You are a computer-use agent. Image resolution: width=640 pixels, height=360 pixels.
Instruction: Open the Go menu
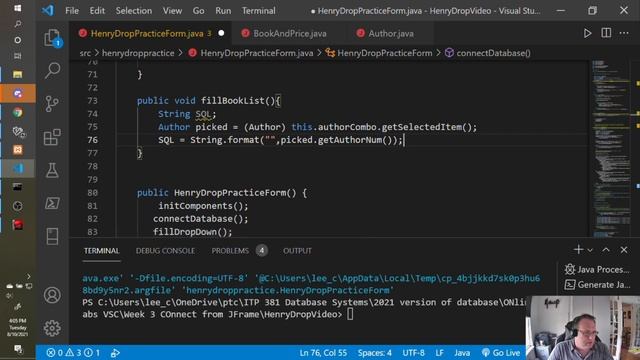point(198,11)
